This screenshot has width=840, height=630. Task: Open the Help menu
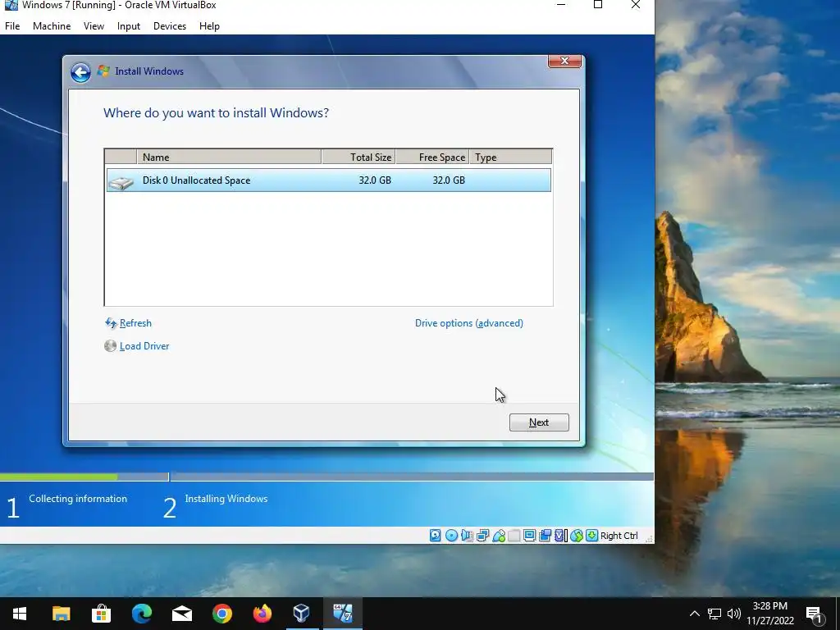209,26
